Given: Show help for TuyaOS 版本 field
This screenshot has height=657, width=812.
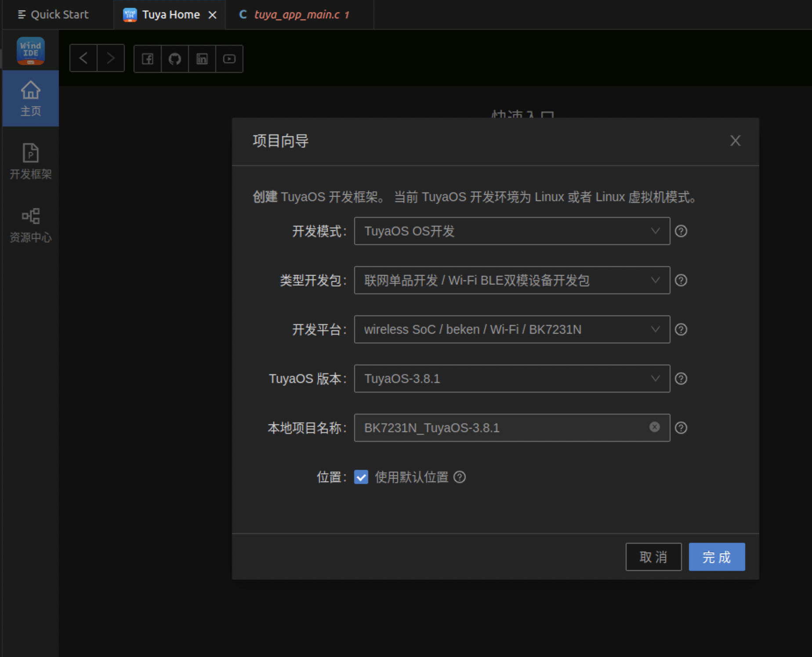Looking at the screenshot, I should [x=681, y=379].
